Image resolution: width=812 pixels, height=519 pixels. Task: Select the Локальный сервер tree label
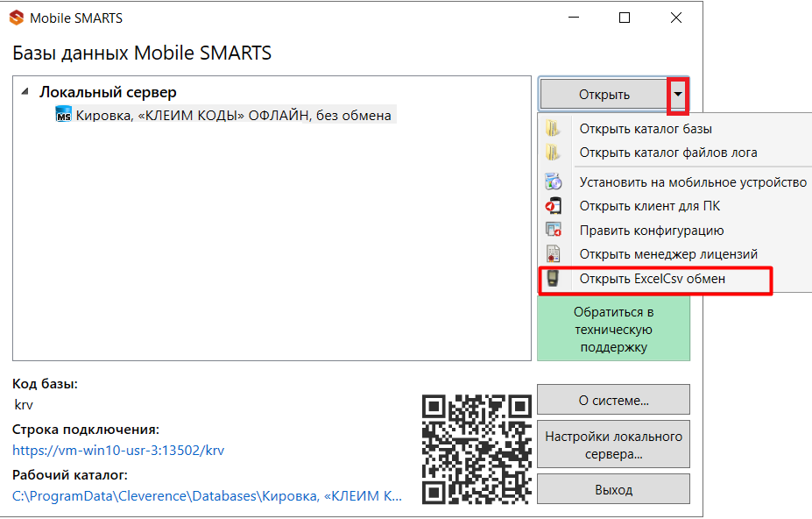coord(108,92)
